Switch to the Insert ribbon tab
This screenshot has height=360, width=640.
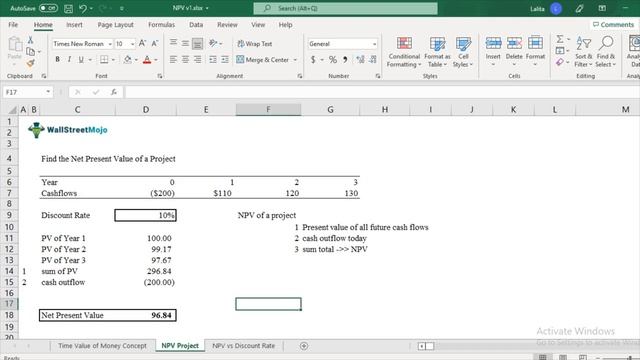point(74,25)
